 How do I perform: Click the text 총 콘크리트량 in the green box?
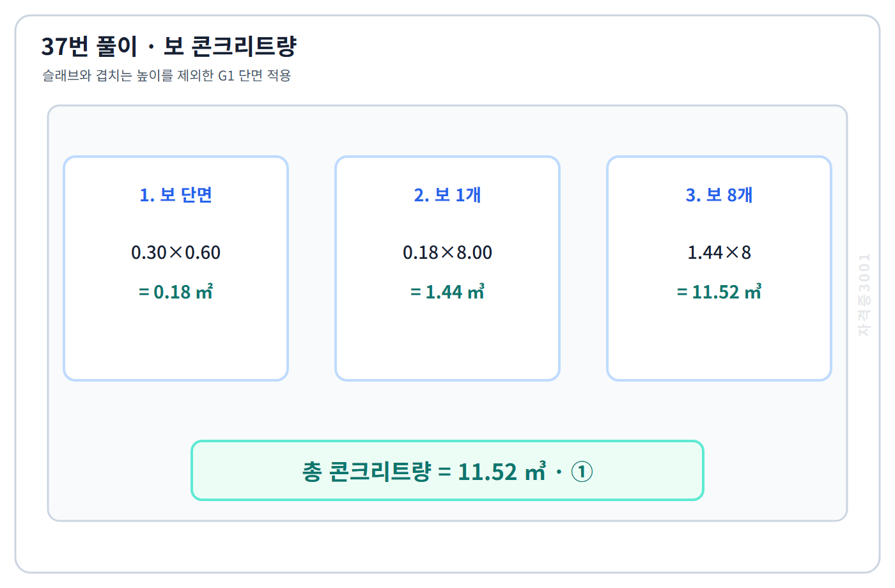tap(367, 472)
